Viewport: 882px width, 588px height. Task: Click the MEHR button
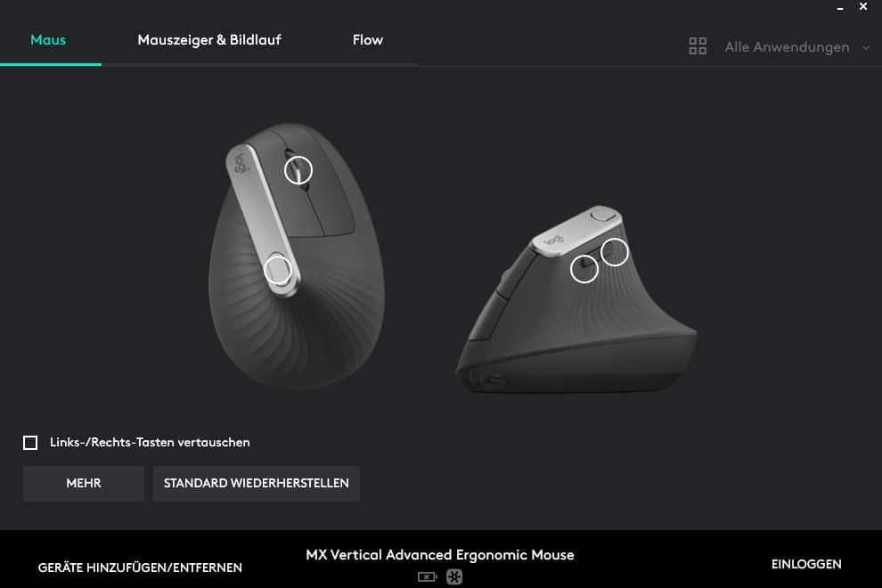click(83, 484)
